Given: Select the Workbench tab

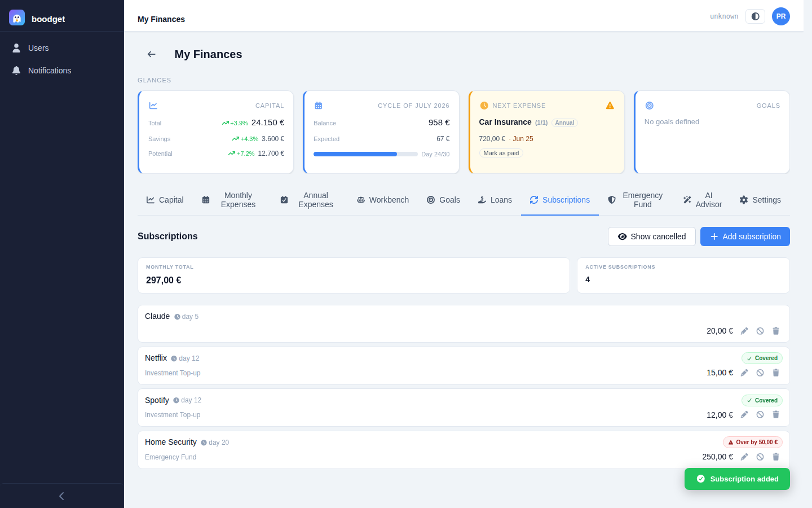Looking at the screenshot, I should (x=383, y=200).
